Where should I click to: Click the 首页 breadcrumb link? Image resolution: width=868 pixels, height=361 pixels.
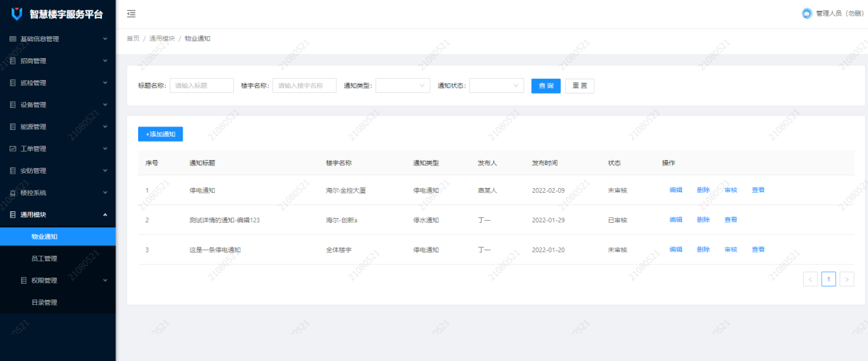[133, 38]
